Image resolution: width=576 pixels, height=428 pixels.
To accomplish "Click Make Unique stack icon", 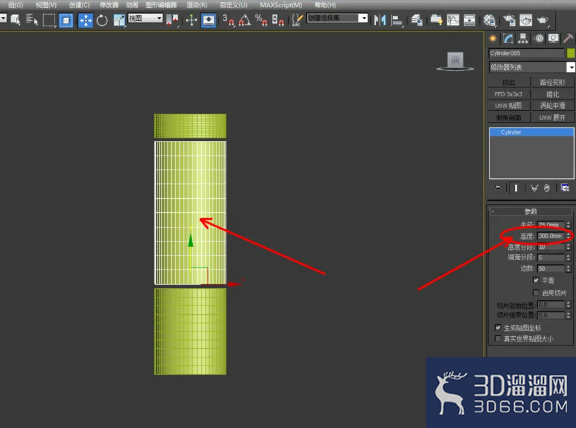I will pyautogui.click(x=534, y=188).
